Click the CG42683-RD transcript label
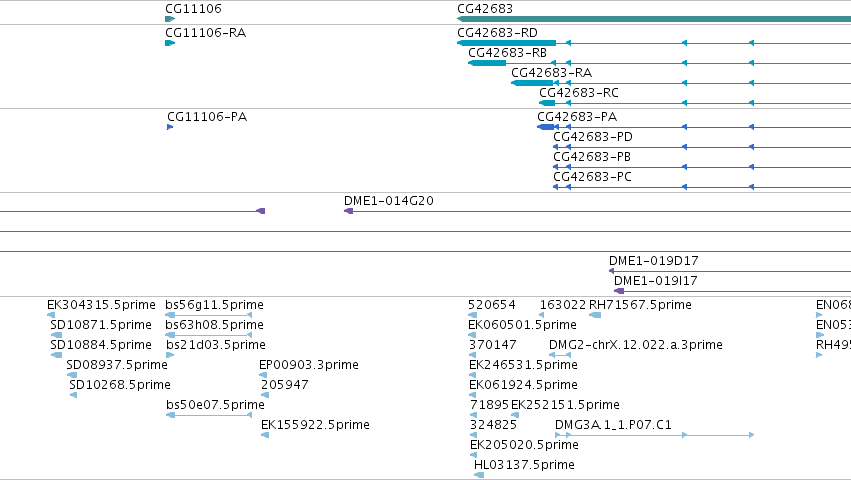 click(x=498, y=33)
